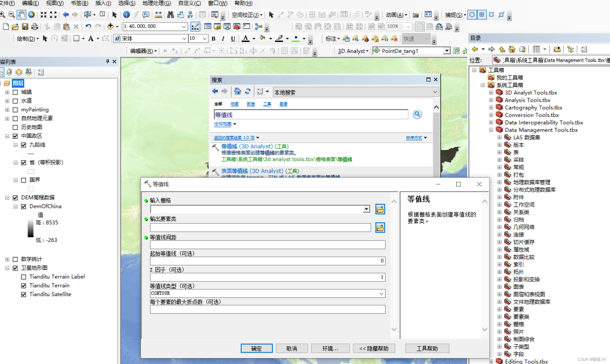Click the Save map document icon
The height and width of the screenshot is (364, 610).
(25, 27)
